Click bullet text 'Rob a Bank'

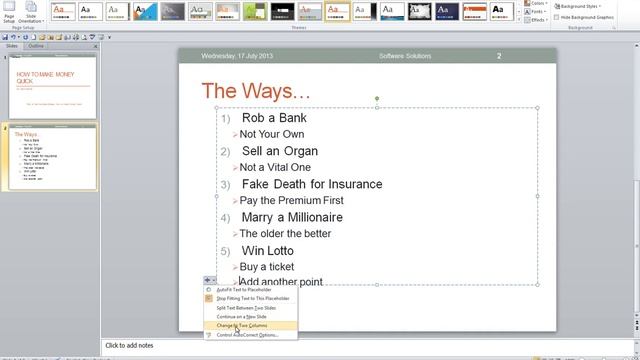274,118
